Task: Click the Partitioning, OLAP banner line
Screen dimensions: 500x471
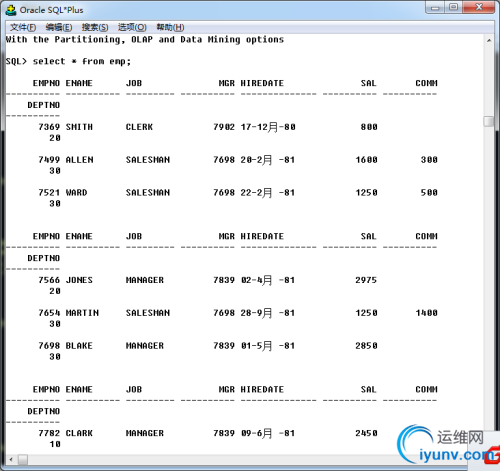Action: 145,40
